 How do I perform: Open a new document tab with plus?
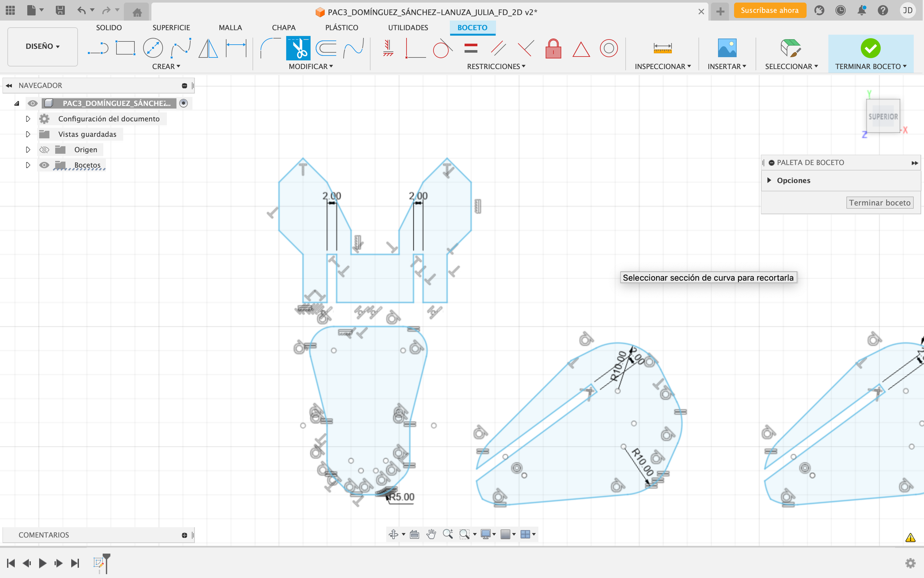720,12
